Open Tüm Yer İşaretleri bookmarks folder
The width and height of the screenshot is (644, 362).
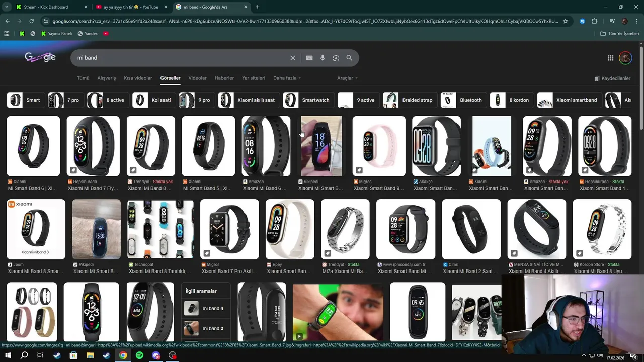[620, 34]
